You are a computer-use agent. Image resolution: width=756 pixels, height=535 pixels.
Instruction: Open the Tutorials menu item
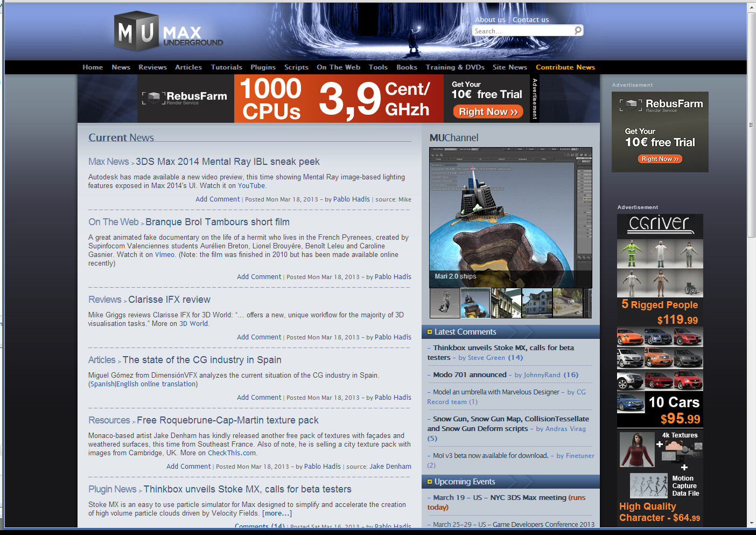226,67
